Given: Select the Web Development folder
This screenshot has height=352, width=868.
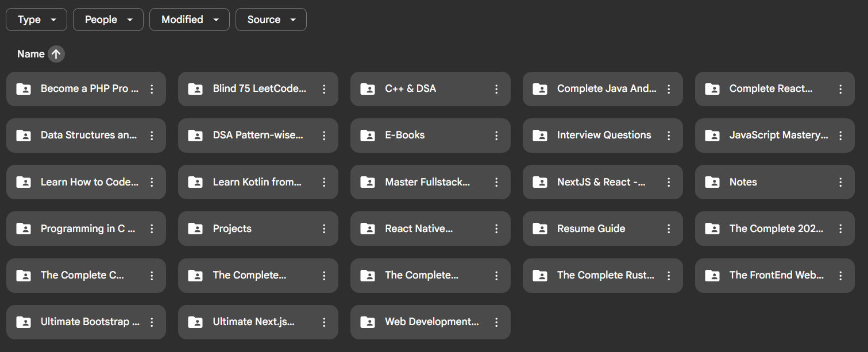Looking at the screenshot, I should [x=431, y=322].
